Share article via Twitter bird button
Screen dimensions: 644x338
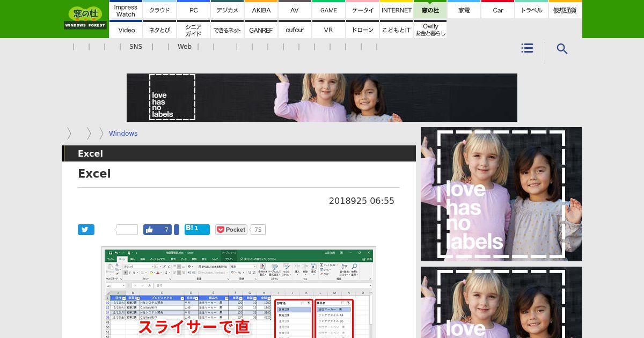point(86,230)
